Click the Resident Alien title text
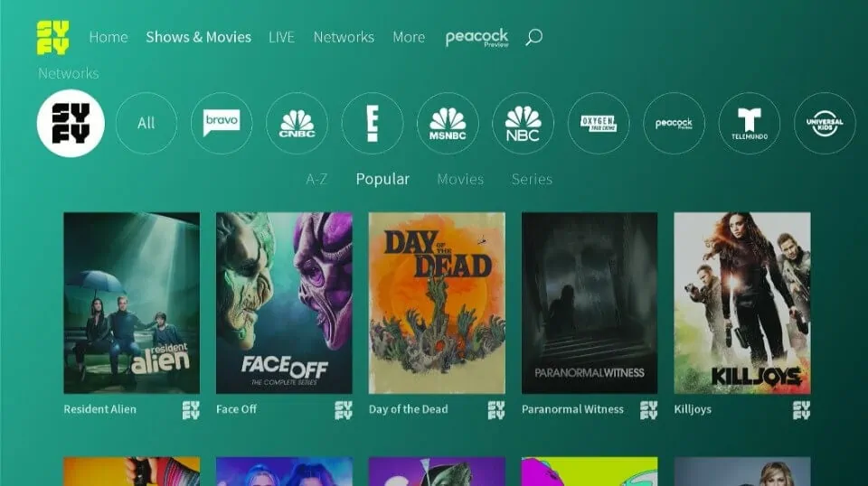The image size is (868, 486). click(x=99, y=409)
